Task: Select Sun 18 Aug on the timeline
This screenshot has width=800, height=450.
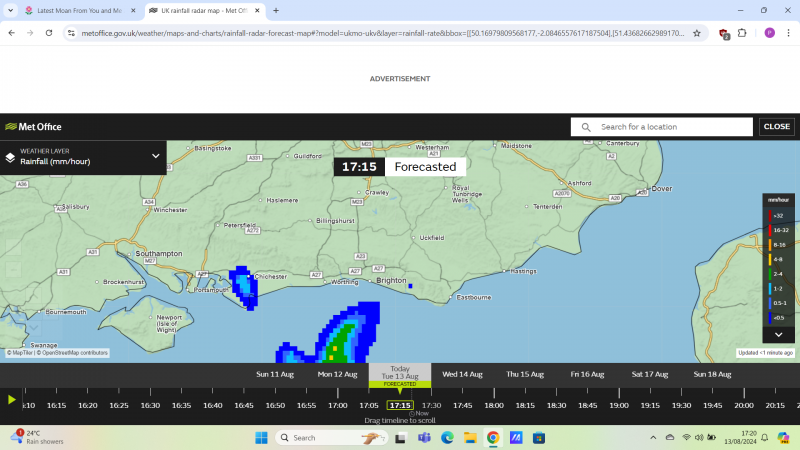Action: point(712,374)
